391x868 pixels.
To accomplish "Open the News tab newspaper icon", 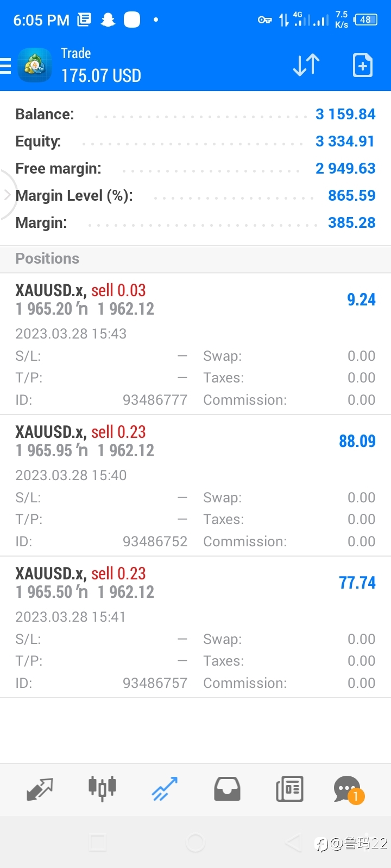I will tap(289, 789).
